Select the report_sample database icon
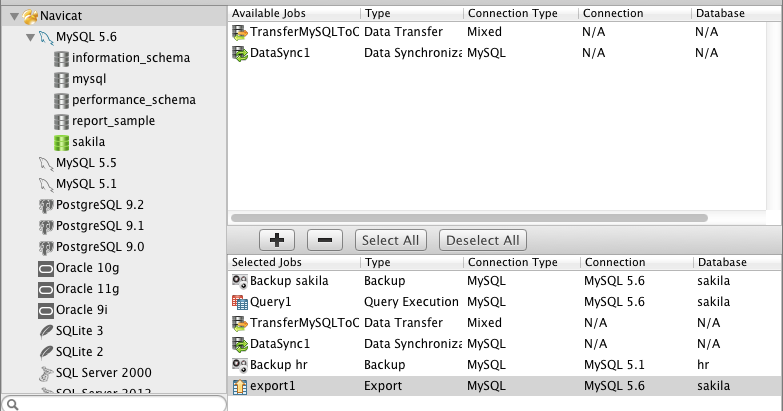The image size is (783, 411). [x=61, y=121]
